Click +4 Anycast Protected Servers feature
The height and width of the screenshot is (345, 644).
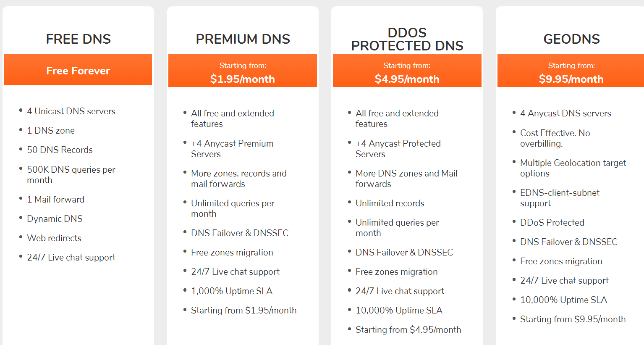click(398, 149)
